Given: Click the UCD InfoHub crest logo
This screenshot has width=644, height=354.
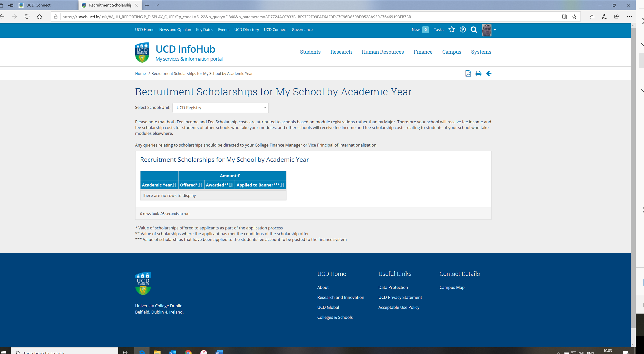Looking at the screenshot, I should [142, 52].
